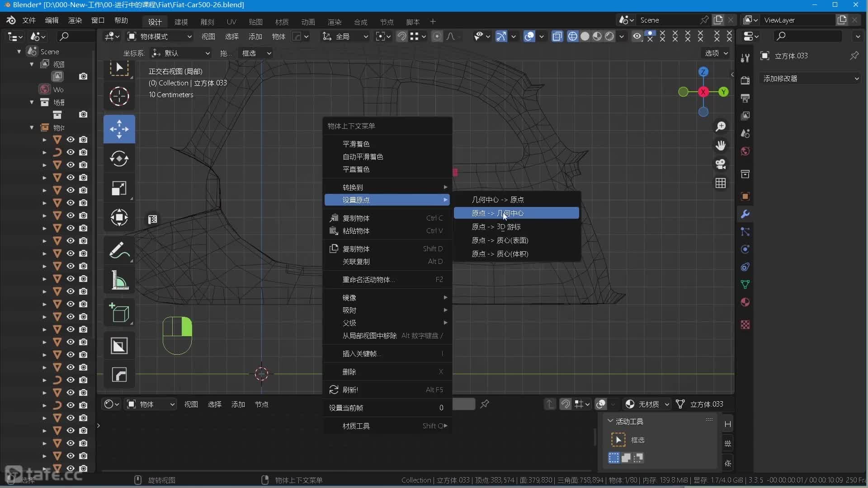This screenshot has height=488, width=868.
Task: Open the Render properties tab icon
Action: 745,80
